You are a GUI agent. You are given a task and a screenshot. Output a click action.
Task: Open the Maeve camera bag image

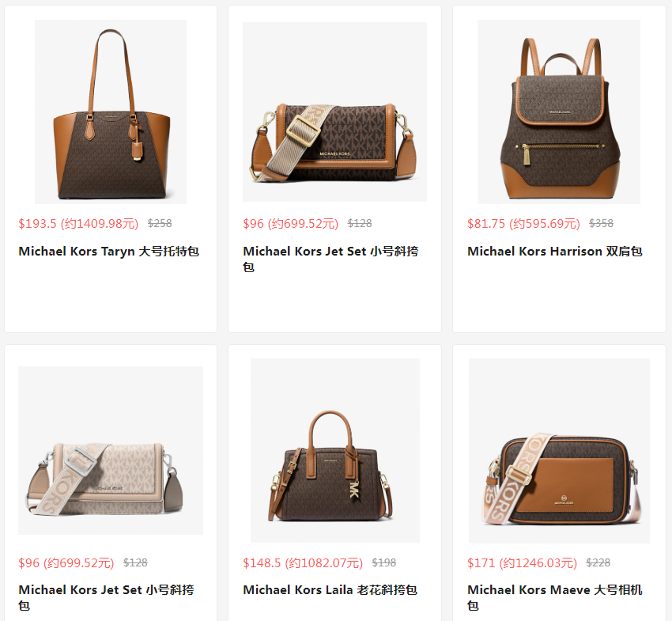click(x=559, y=451)
